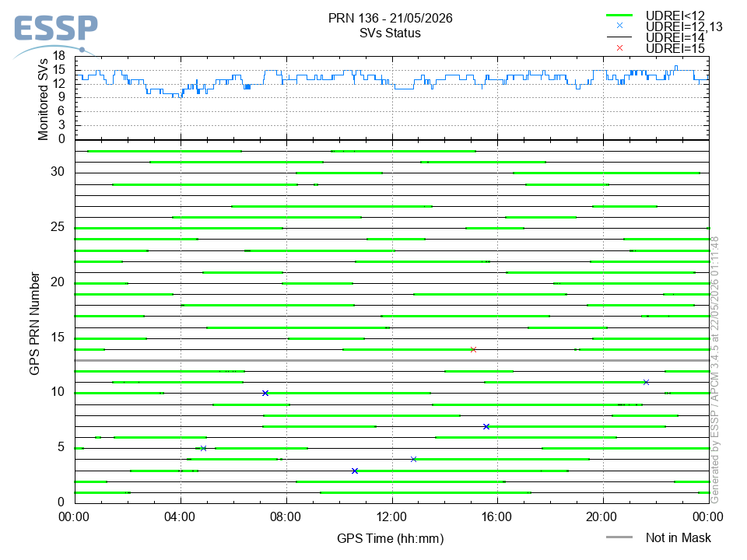Image resolution: width=747 pixels, height=560 pixels.
Task: Click the 04:00 tick label on time axis
Action: point(180,516)
